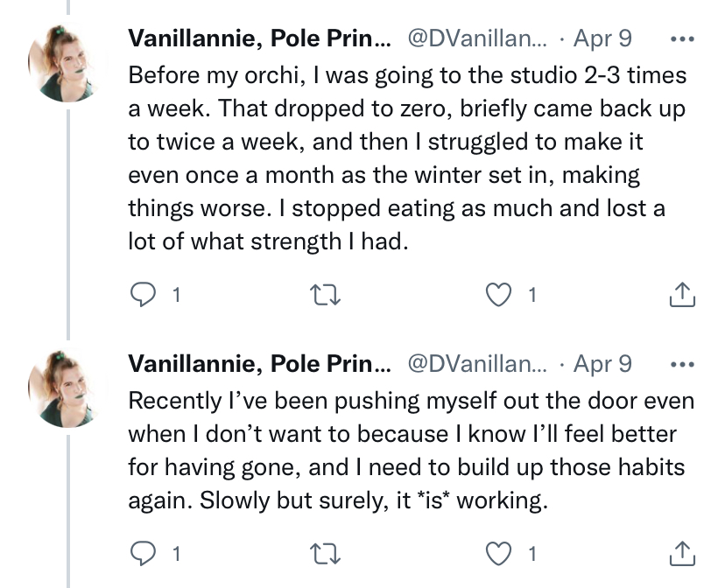
Task: Reply to the orchi studio tweet
Action: coord(141,296)
